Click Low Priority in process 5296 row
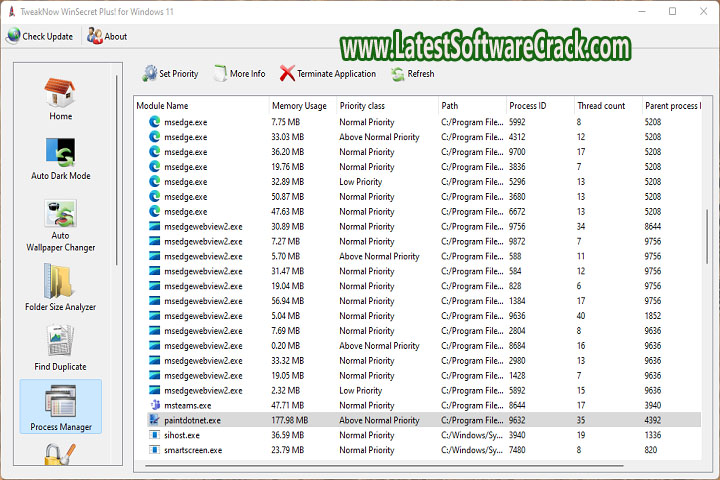 [360, 182]
